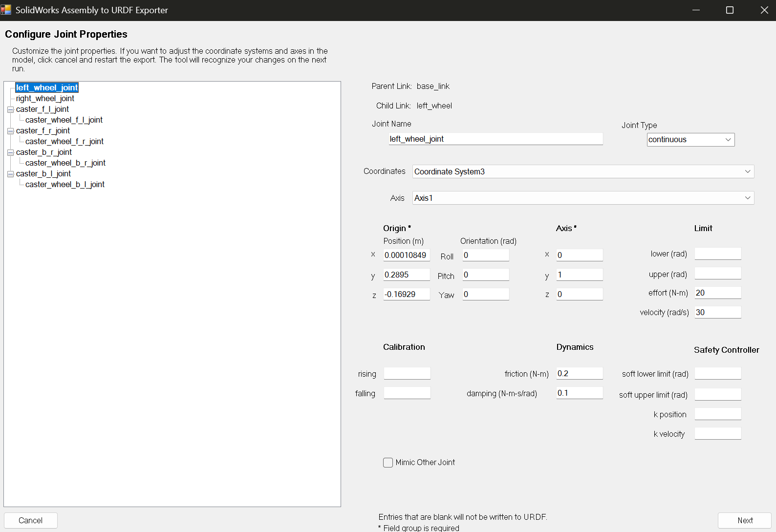Click the Next button
The width and height of the screenshot is (776, 532).
(745, 520)
